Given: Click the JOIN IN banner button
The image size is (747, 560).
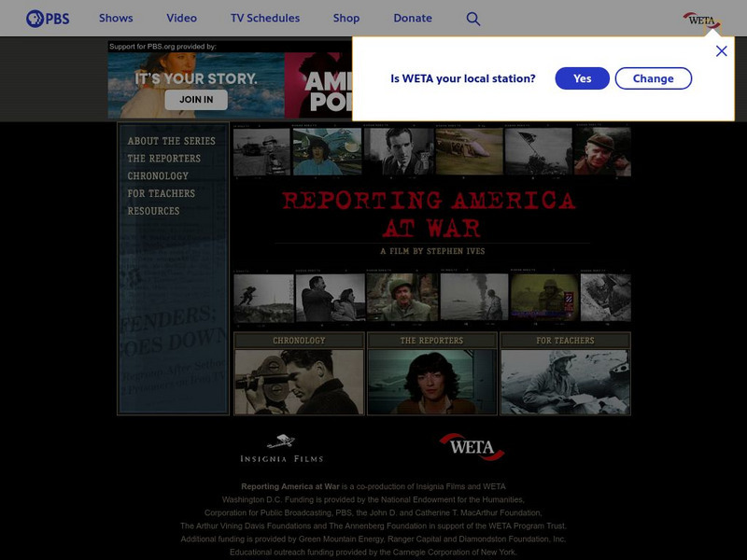Looking at the screenshot, I should 196,100.
